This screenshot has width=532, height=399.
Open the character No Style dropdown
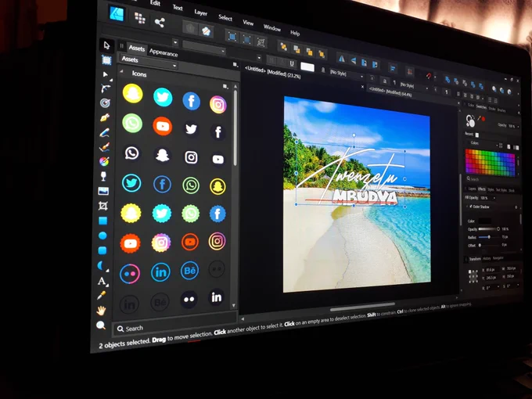click(347, 74)
